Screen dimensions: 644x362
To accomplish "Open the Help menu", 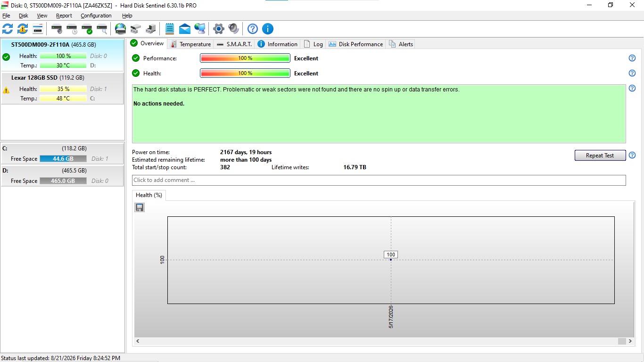I will click(127, 16).
